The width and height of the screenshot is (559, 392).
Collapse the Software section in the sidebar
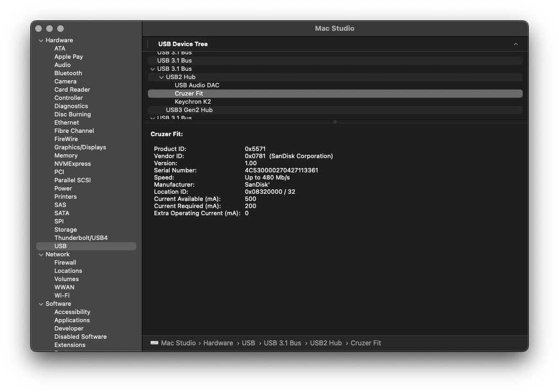[41, 303]
